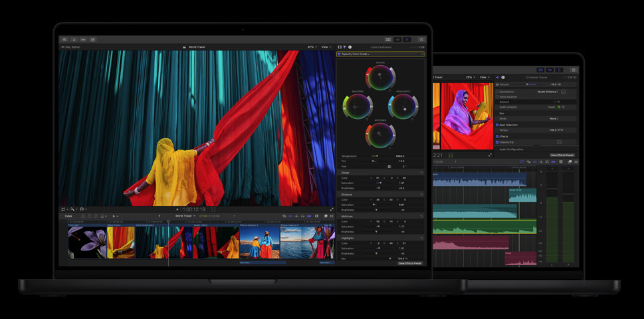Image resolution: width=644 pixels, height=319 pixels.
Task: Open the Share icon in front MacBook toolbar
Action: coord(421,39)
